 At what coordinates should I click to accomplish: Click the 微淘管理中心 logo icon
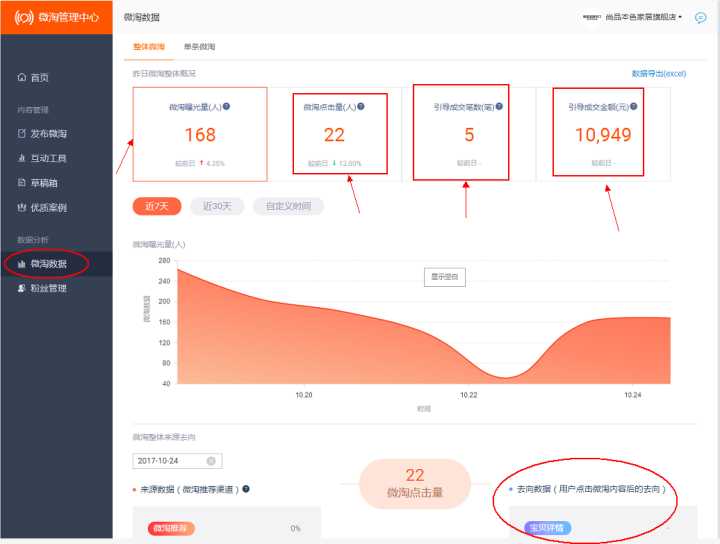[23, 17]
